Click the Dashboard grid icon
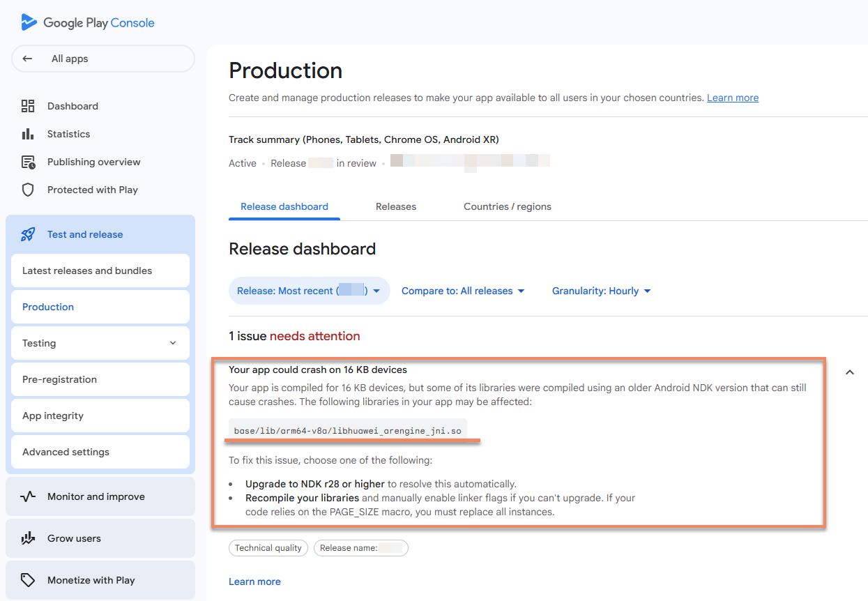The image size is (868, 601). (28, 106)
